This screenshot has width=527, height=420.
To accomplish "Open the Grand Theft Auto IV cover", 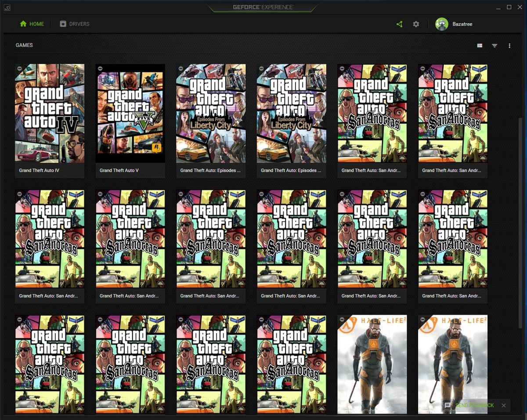I will coord(50,113).
